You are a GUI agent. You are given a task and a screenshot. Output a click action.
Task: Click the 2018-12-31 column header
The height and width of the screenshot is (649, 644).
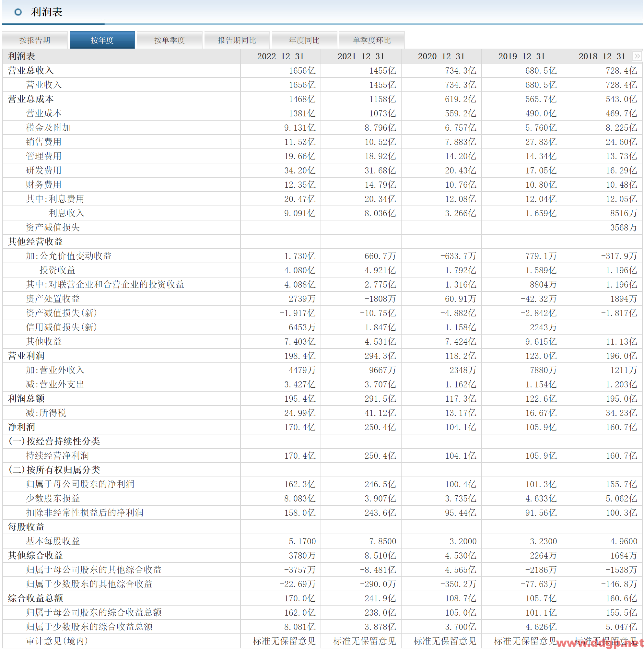[602, 56]
